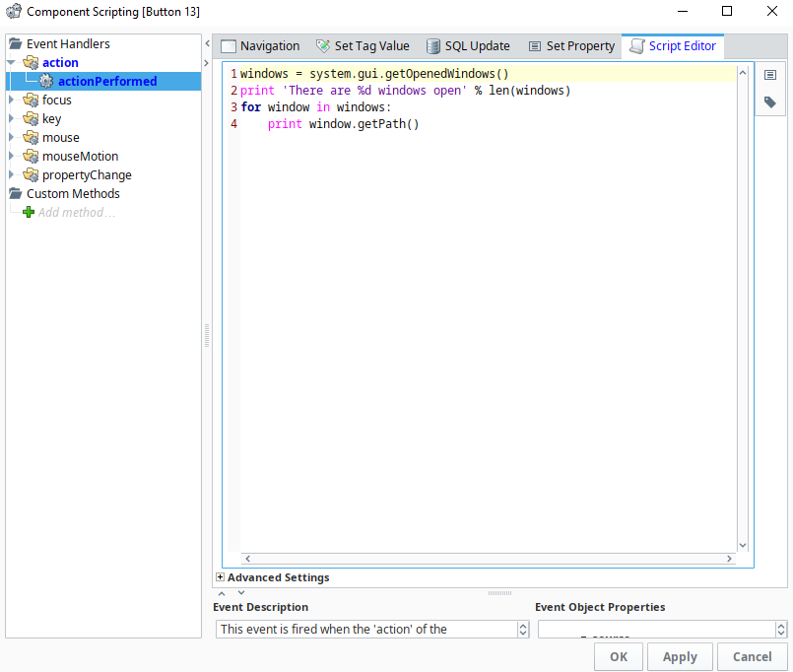Switch to the SQL Update tab
Screen dimensions: 793x672
468,46
